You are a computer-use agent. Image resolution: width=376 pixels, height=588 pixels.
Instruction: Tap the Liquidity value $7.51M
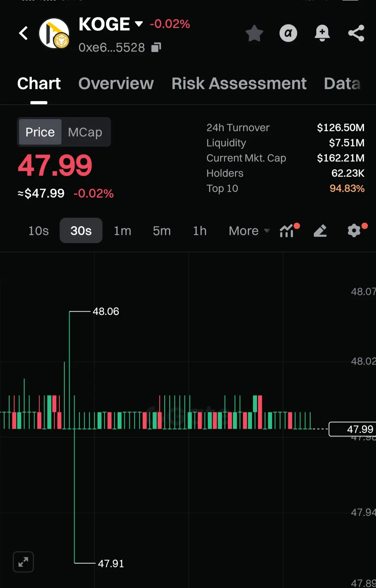pyautogui.click(x=347, y=143)
